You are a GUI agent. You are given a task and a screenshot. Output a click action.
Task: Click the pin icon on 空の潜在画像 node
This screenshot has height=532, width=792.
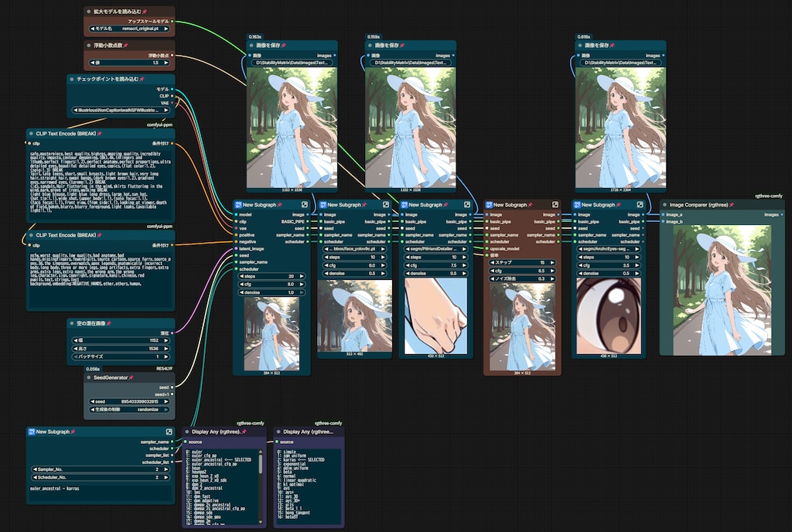pos(108,323)
